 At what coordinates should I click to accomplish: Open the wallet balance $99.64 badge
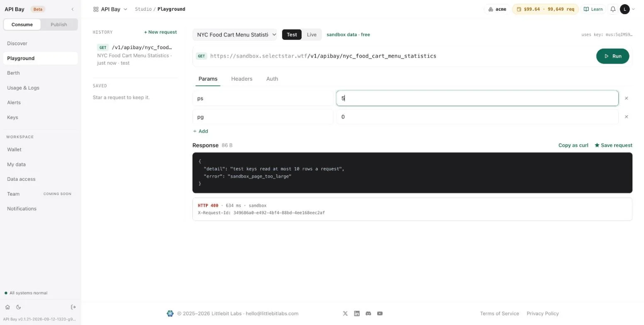pyautogui.click(x=545, y=9)
